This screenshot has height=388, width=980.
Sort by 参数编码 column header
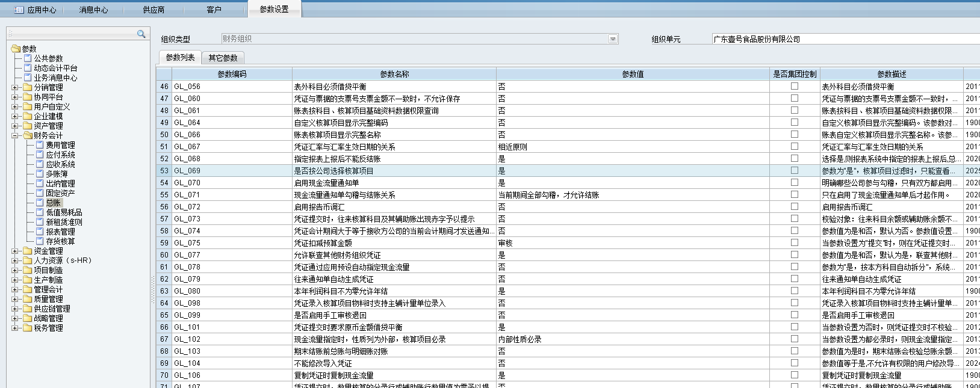tap(232, 74)
